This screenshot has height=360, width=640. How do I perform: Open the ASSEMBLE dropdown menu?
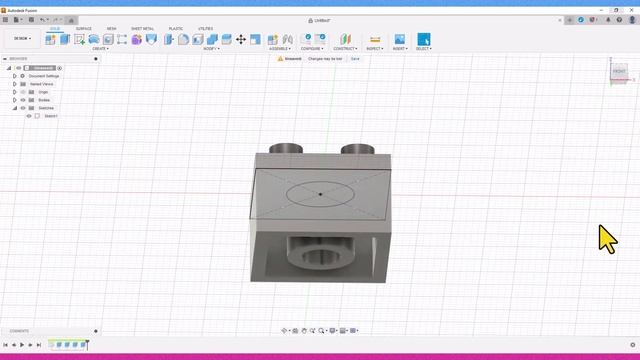click(x=280, y=49)
